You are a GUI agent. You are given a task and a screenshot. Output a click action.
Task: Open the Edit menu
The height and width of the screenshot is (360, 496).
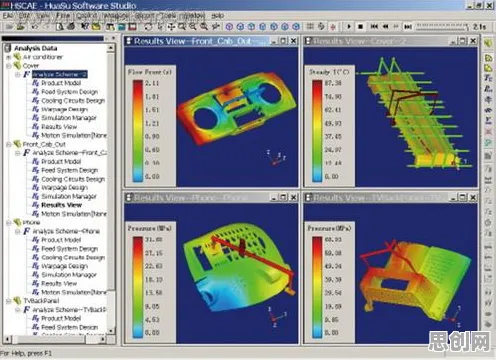pos(25,16)
